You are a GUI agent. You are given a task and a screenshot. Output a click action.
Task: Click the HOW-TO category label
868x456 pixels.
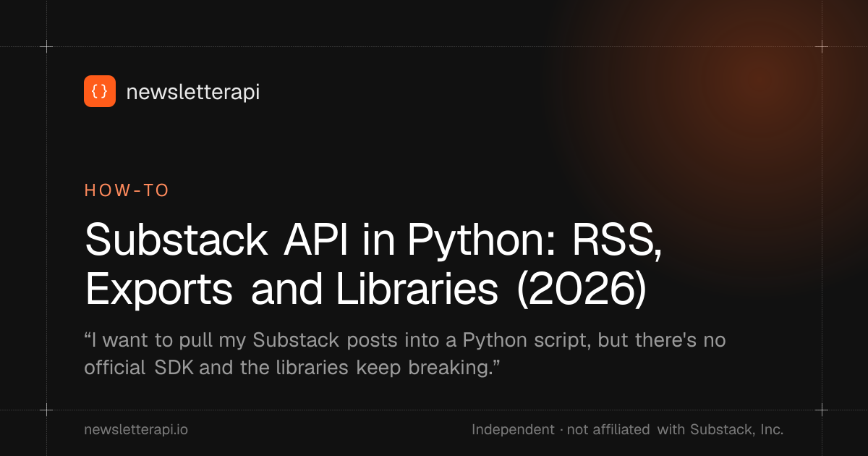click(x=127, y=190)
